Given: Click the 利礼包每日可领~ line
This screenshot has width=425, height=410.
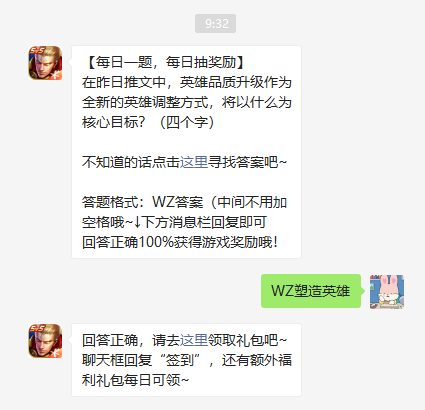Looking at the screenshot, I should pos(136,380).
